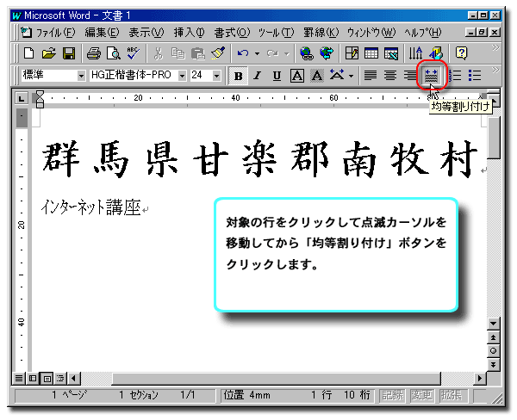This screenshot has height=420, width=517.
Task: Apply character scaling with stretched A icon
Action: pyautogui.click(x=337, y=76)
